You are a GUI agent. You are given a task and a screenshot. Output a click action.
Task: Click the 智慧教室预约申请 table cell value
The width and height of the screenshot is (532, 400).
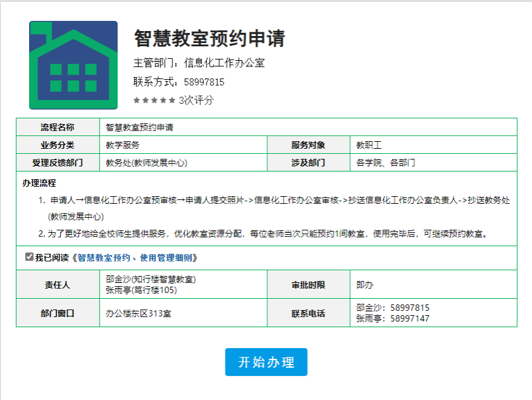tap(308, 127)
